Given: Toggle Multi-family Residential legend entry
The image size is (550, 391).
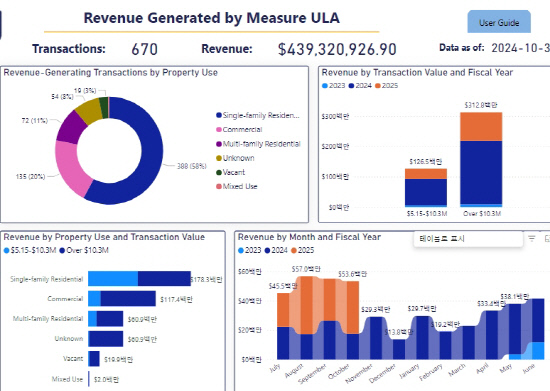Looking at the screenshot, I should [x=259, y=144].
